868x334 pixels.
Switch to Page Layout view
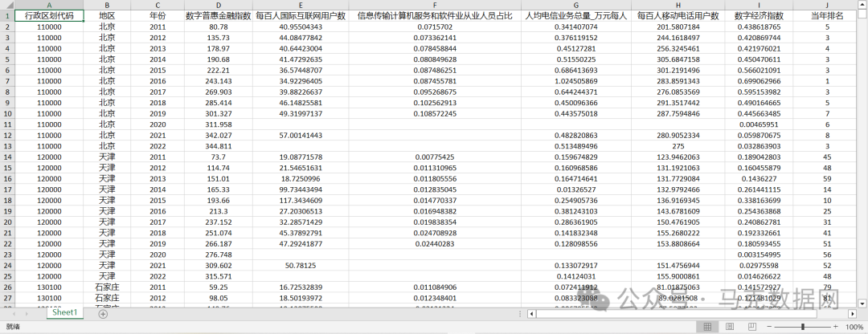pyautogui.click(x=730, y=327)
